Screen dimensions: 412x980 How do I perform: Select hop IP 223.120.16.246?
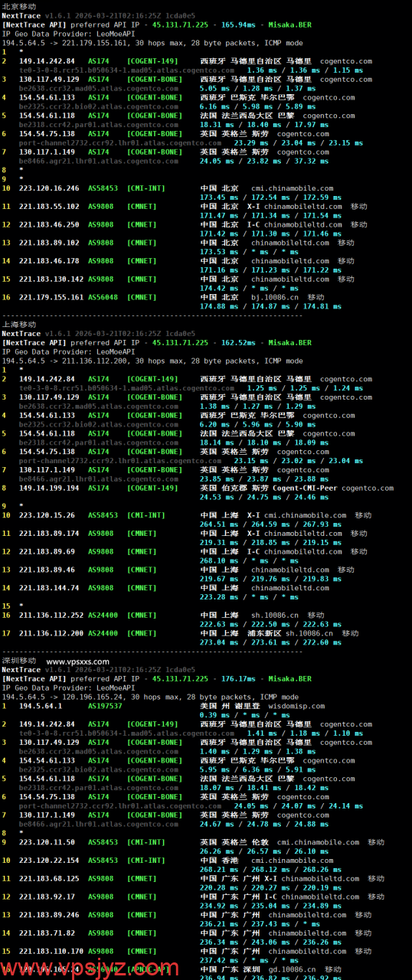[x=49, y=188]
